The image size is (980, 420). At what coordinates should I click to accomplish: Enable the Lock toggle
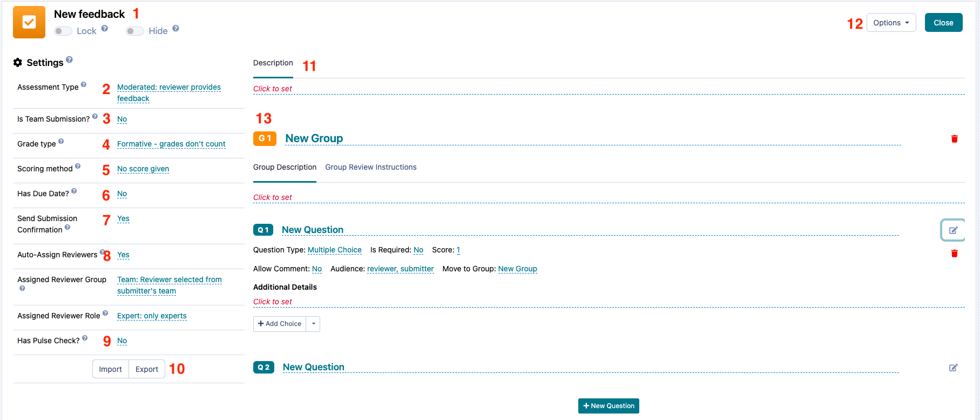click(x=63, y=31)
